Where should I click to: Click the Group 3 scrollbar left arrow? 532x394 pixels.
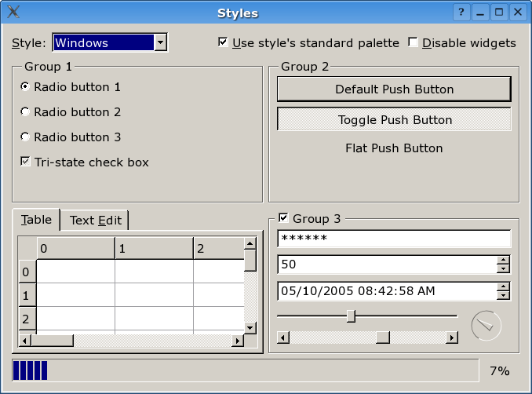[284, 337]
